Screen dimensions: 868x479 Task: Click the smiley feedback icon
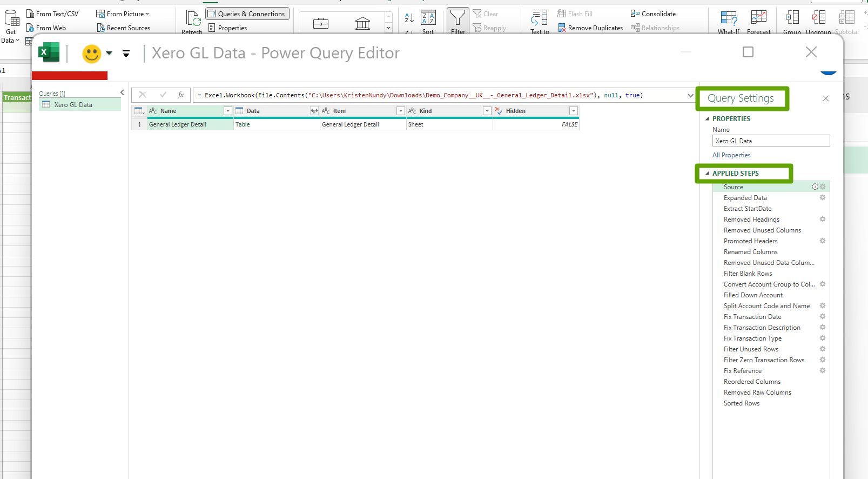[92, 54]
